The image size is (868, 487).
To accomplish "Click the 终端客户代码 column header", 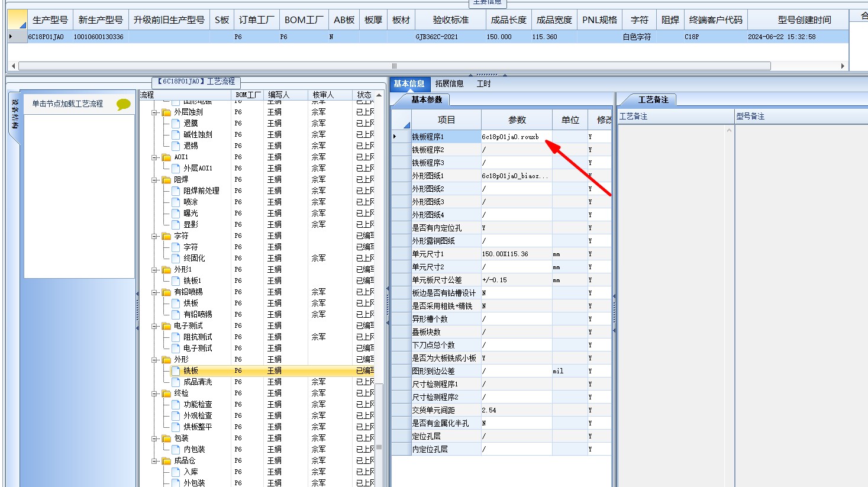I will (x=715, y=20).
